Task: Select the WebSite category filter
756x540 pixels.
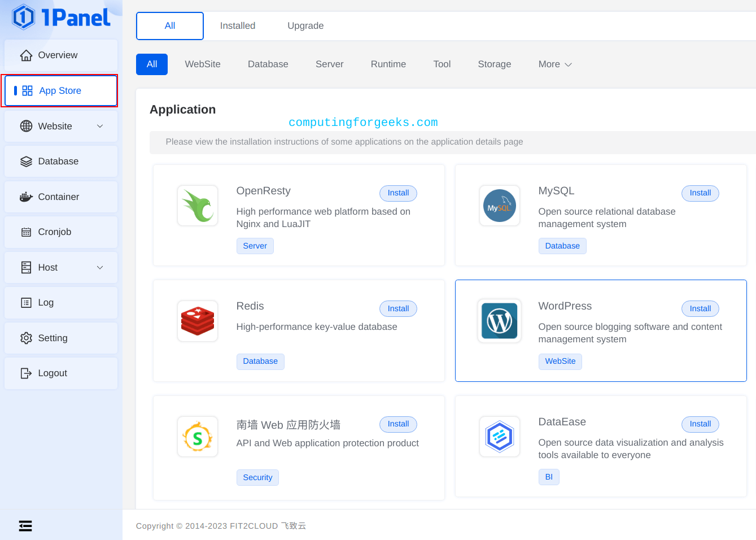Action: [x=202, y=64]
